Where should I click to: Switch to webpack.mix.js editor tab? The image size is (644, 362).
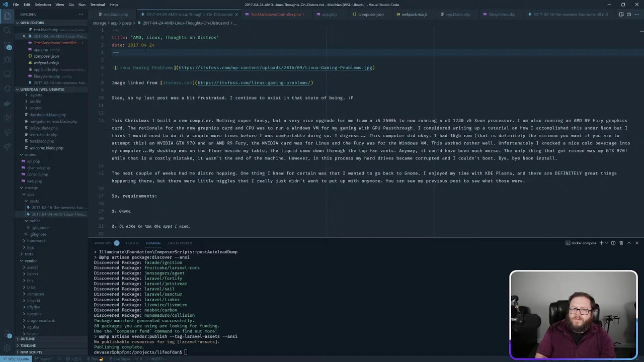point(414,15)
